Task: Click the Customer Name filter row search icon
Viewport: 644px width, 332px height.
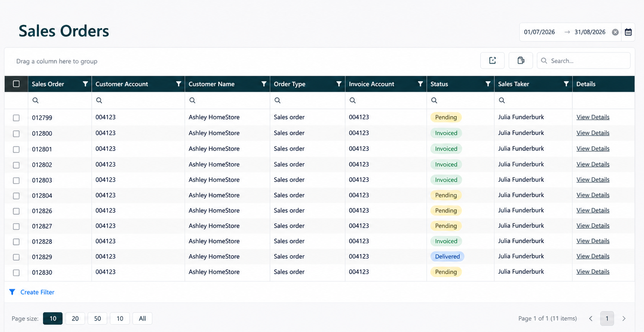Action: click(x=192, y=100)
